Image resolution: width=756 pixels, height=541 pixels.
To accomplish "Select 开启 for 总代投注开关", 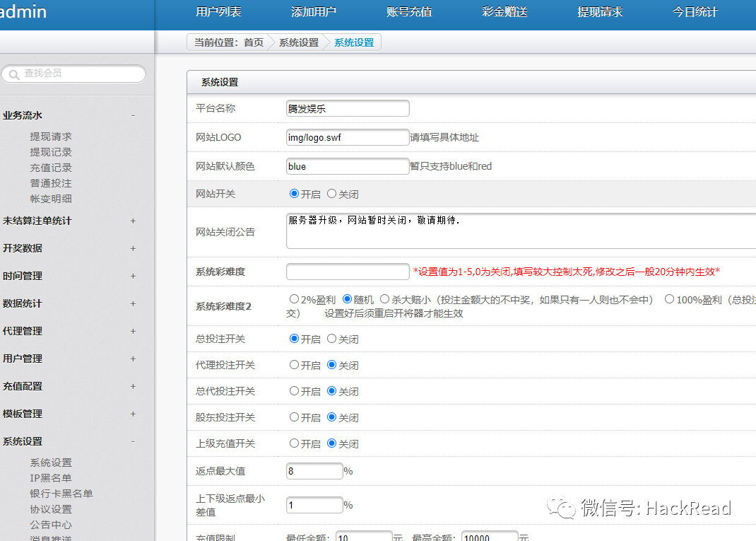I will pos(294,391).
